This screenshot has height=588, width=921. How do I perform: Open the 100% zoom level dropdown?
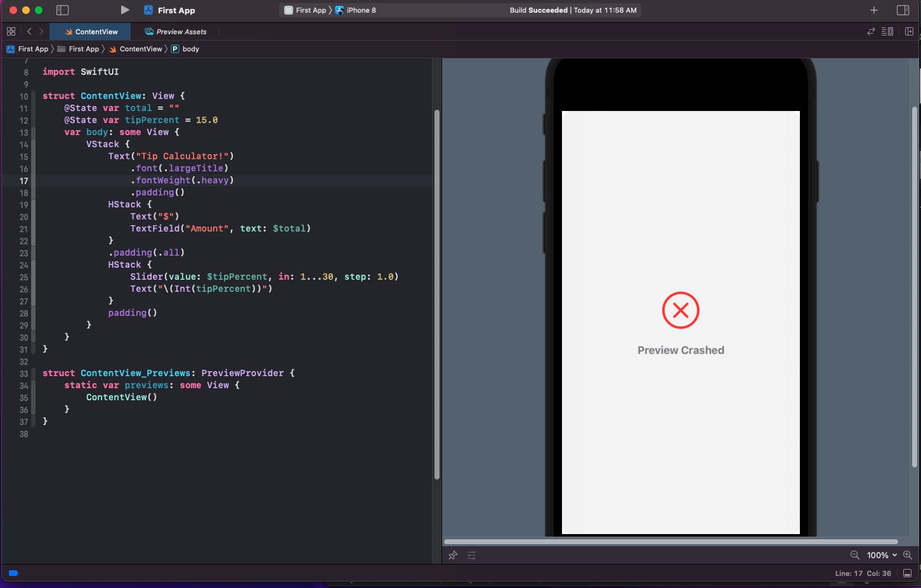click(882, 555)
